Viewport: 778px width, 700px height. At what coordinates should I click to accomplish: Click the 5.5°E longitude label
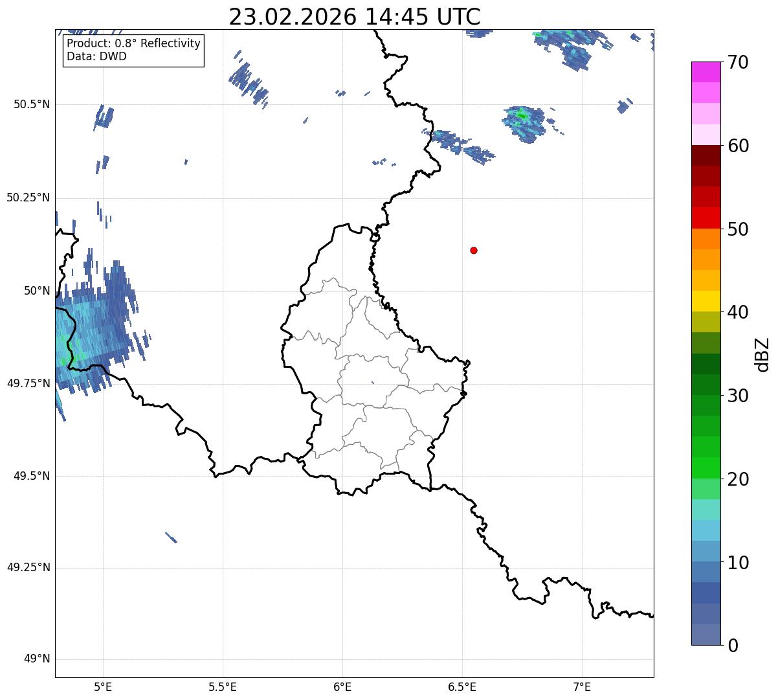pyautogui.click(x=223, y=687)
